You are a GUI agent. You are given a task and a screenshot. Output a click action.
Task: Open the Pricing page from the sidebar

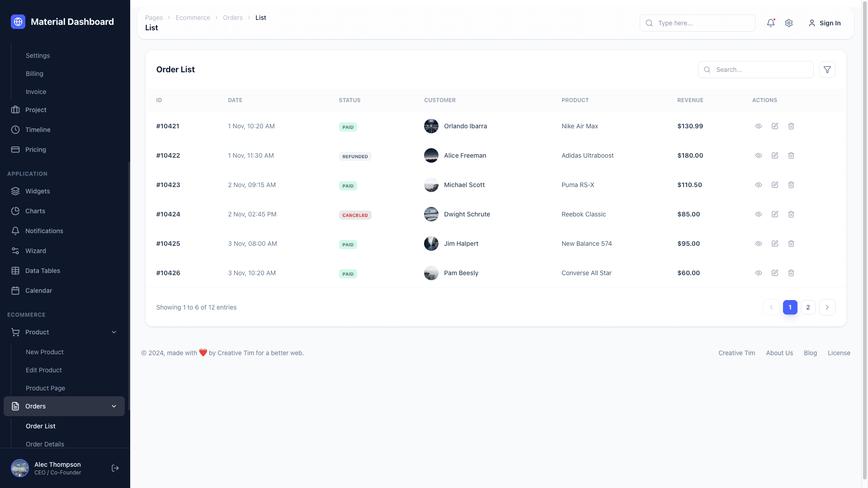(36, 150)
